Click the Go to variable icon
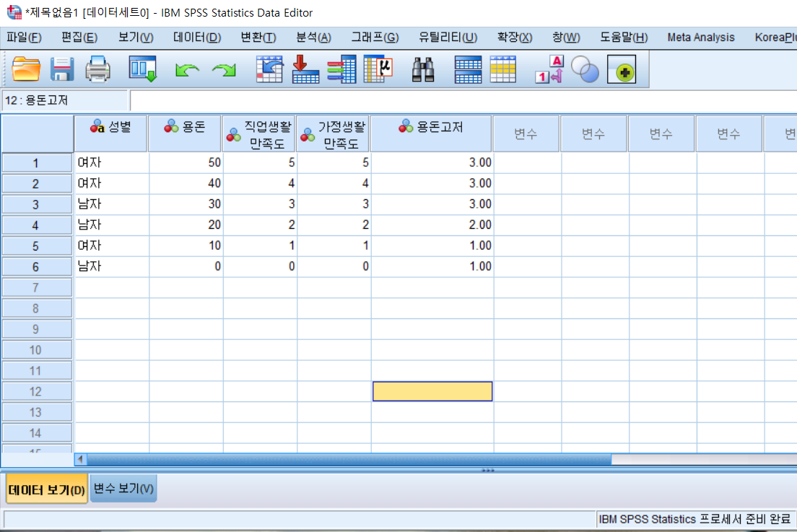The width and height of the screenshot is (797, 532). point(305,69)
